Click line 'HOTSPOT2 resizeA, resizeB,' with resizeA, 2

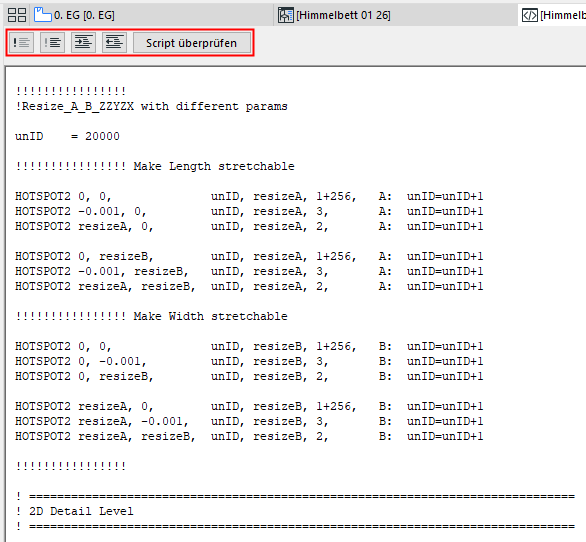pos(249,286)
